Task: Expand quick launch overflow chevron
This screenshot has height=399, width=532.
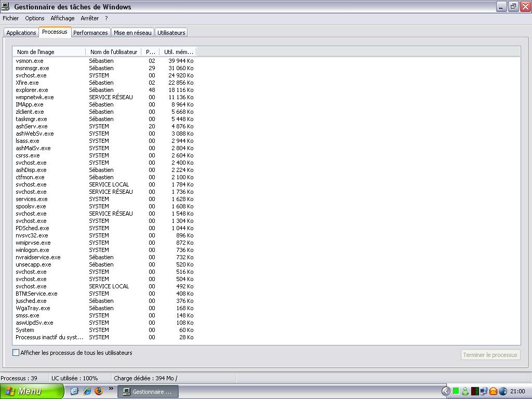Action: pyautogui.click(x=111, y=389)
